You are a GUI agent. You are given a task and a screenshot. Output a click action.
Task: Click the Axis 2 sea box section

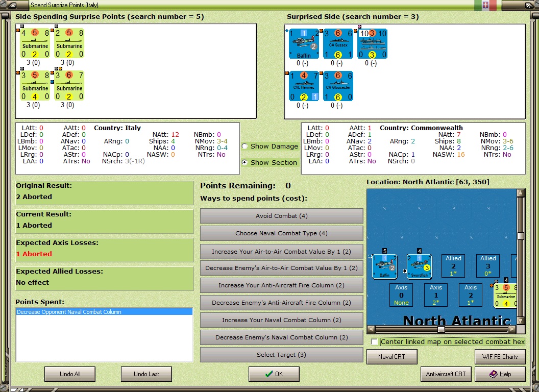[x=471, y=295]
